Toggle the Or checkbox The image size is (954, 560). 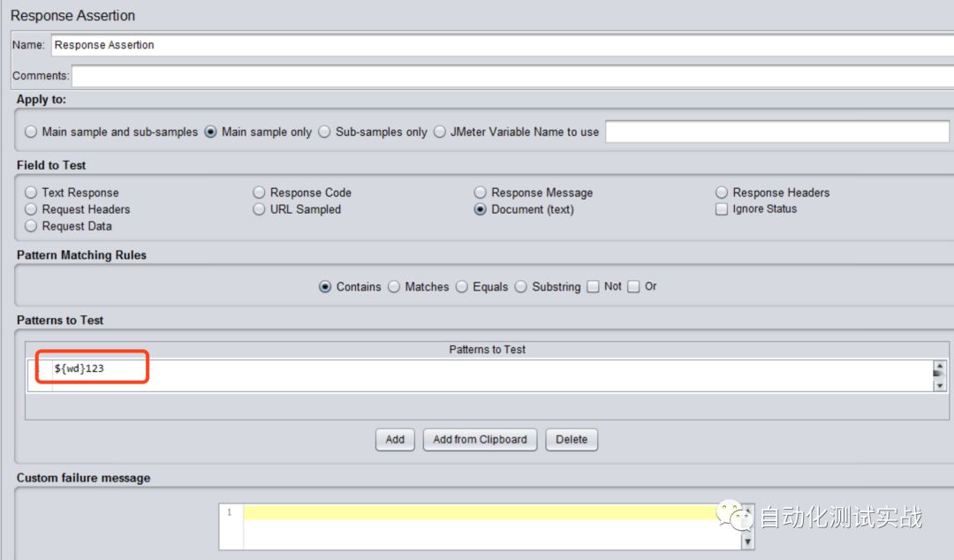(x=634, y=287)
